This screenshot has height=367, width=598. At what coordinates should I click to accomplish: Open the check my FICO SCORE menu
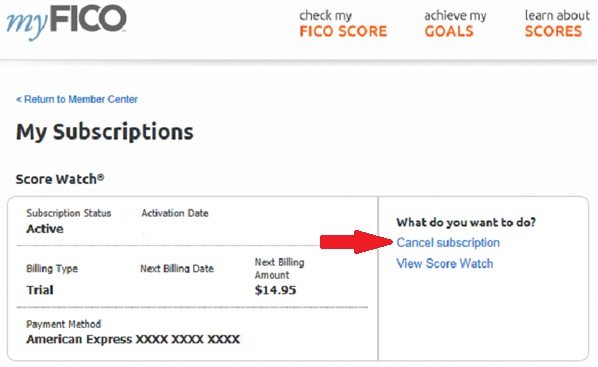(x=343, y=24)
